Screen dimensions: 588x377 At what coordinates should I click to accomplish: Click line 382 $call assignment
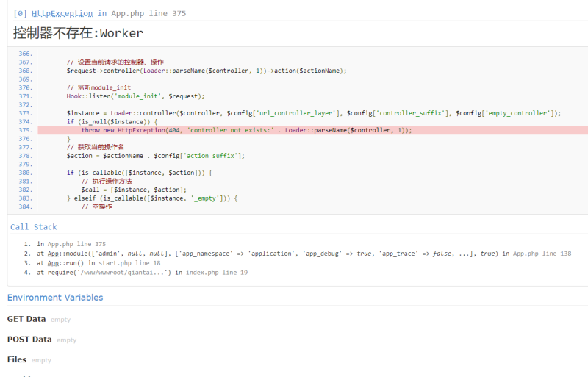click(134, 190)
